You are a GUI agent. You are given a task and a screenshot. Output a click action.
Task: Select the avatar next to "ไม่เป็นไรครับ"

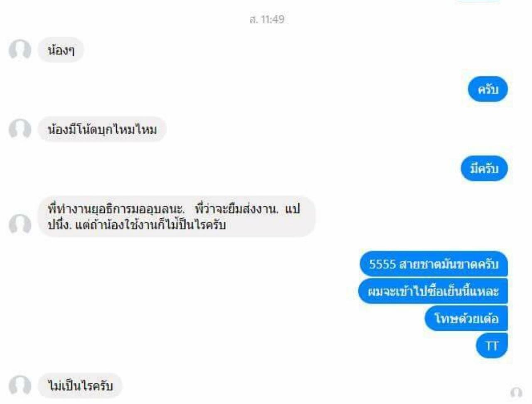click(20, 386)
